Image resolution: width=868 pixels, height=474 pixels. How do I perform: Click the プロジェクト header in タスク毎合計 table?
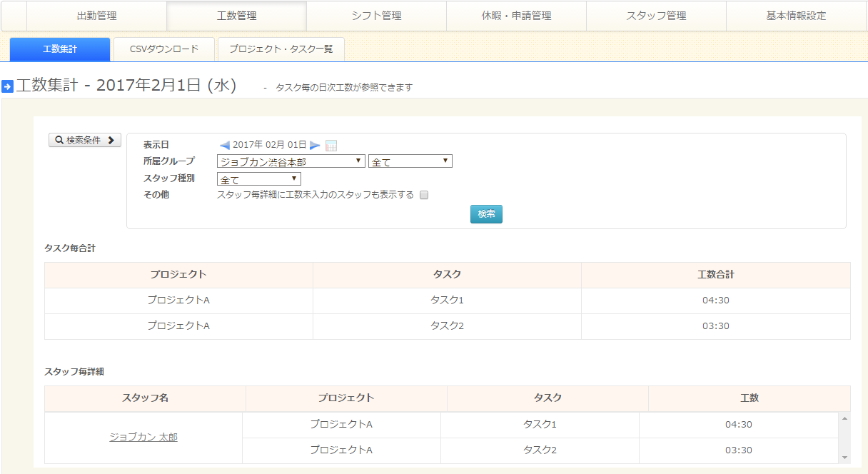178,275
